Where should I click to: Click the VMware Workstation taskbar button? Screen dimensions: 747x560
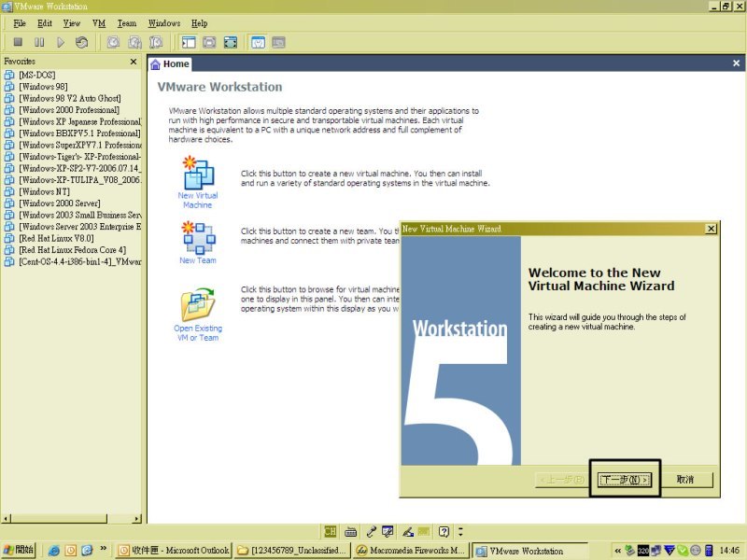coord(529,551)
